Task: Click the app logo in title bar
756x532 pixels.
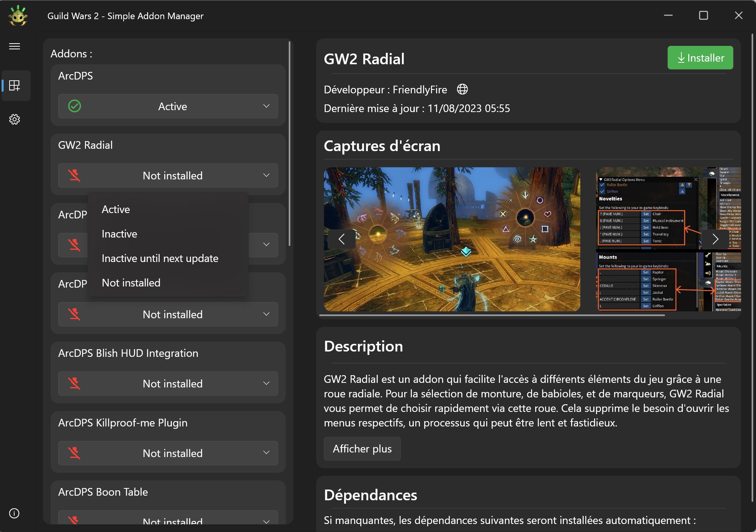Action: [18, 16]
